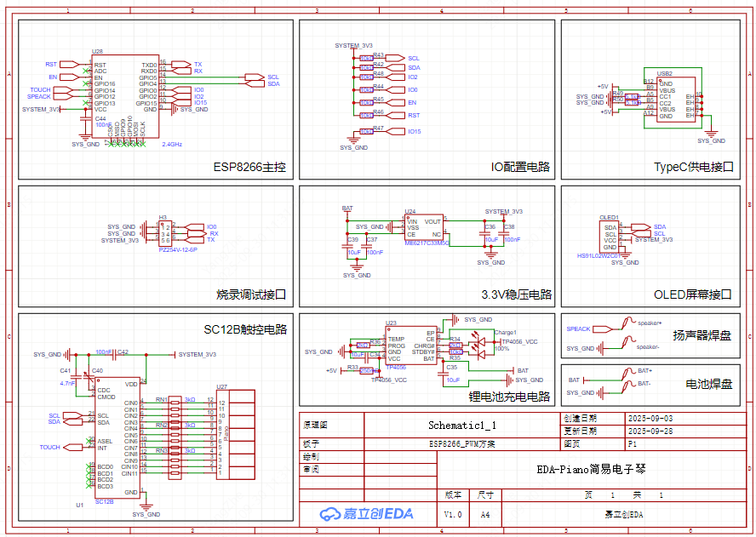Screen dimensions: 756x537
Task: Select the R47 pull-down resistor for IO15
Action: coord(367,132)
